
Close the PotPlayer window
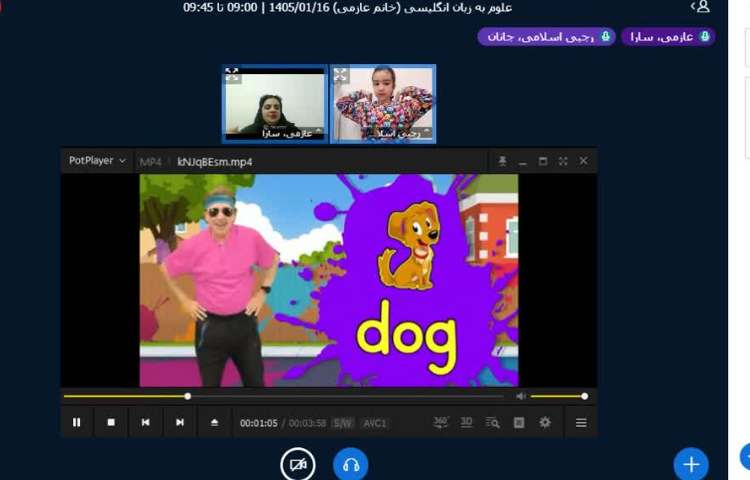point(584,161)
